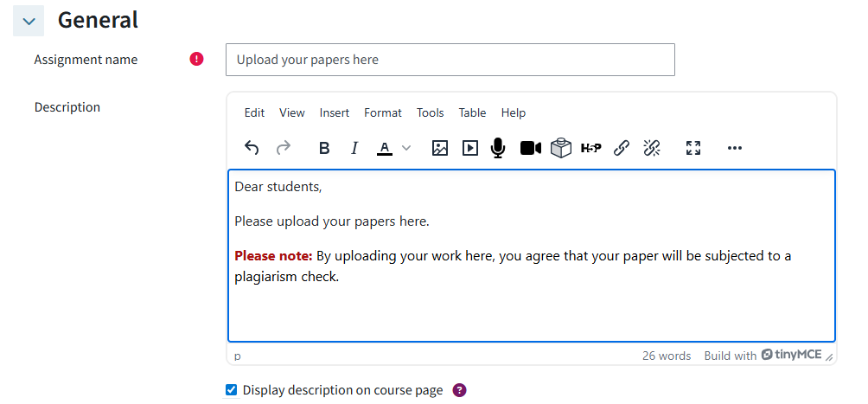The image size is (868, 404).
Task: Open the View menu in editor
Action: click(291, 112)
